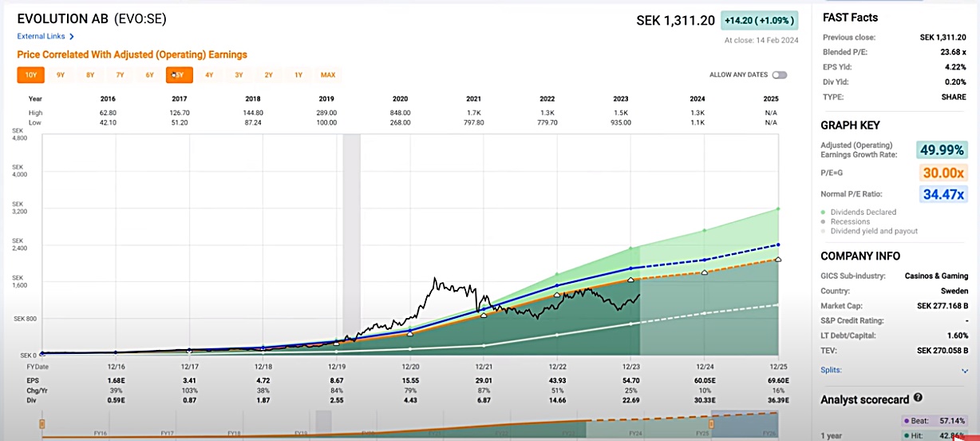
Task: Select the MAX time range
Action: point(328,75)
